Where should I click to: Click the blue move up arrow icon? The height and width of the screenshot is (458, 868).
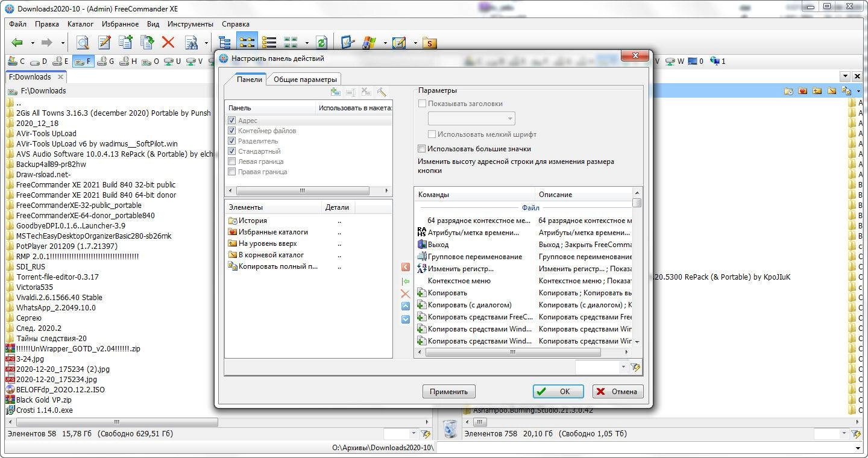405,306
